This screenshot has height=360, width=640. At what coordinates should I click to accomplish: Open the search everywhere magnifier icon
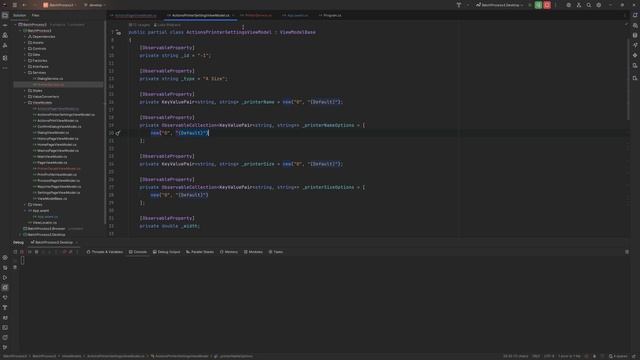589,5
